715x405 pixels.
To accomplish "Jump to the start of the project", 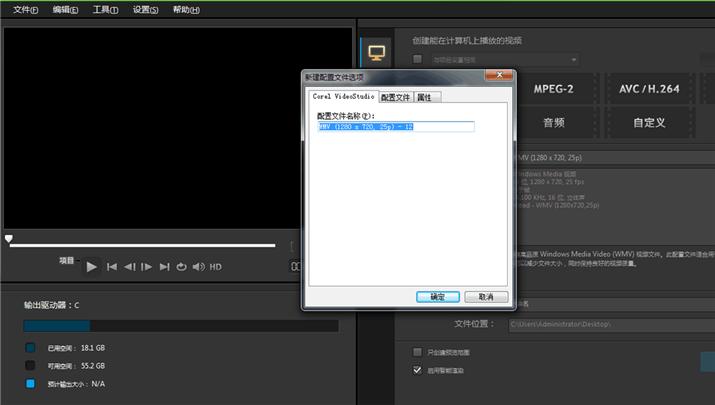I will (x=112, y=266).
